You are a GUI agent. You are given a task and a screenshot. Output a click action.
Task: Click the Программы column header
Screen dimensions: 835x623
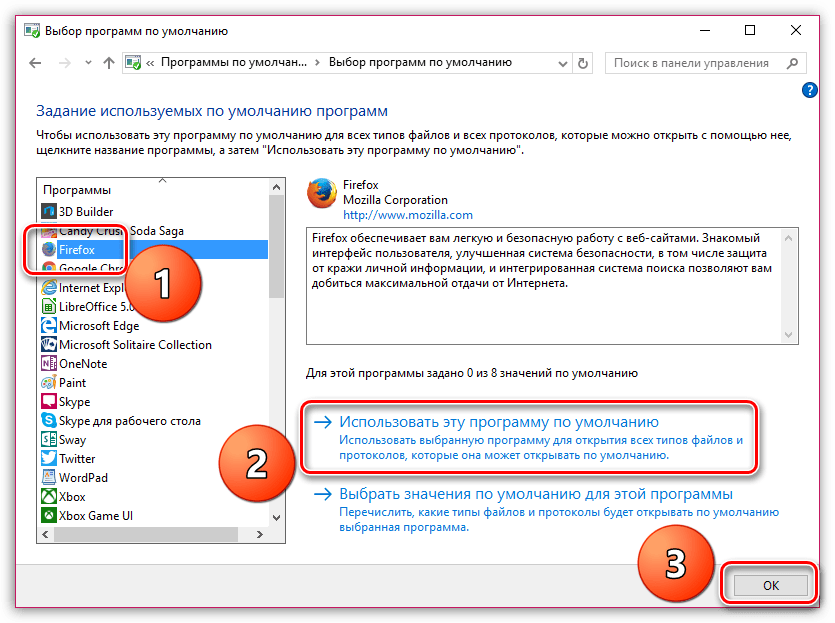click(x=77, y=190)
